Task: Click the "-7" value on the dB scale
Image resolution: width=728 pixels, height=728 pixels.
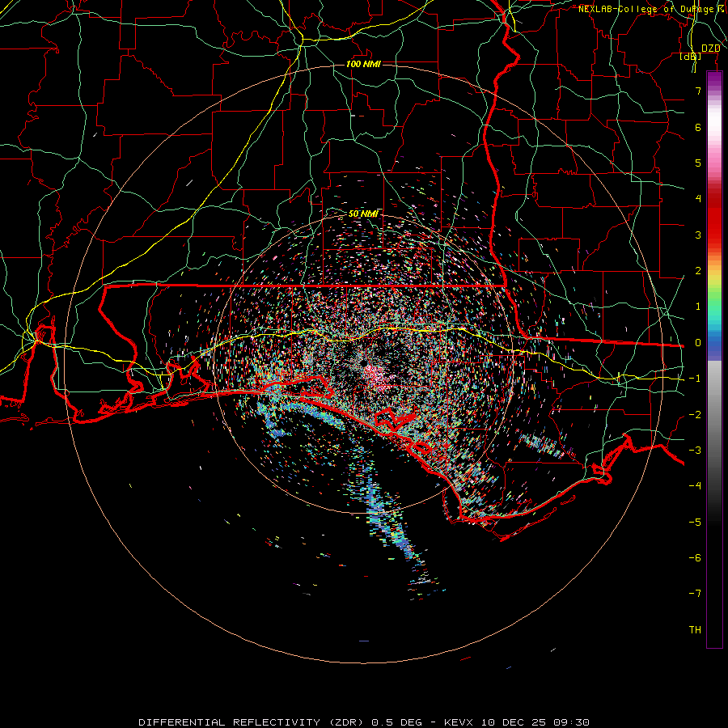Action: point(695,594)
